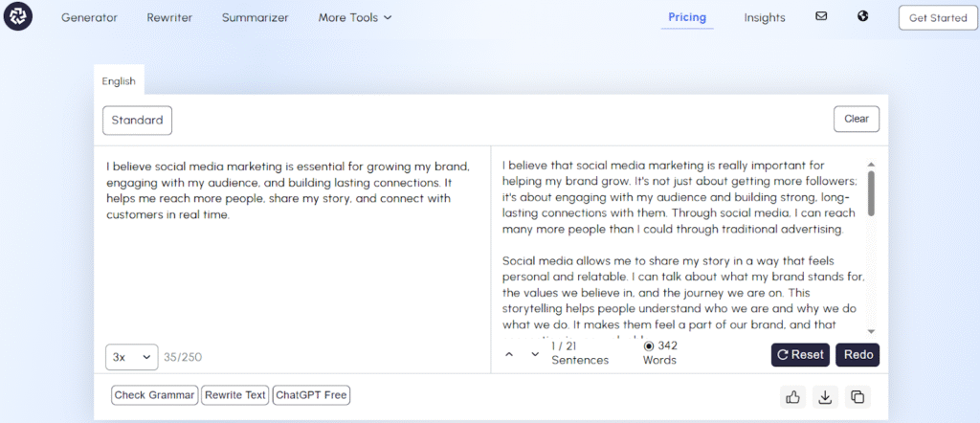Image resolution: width=980 pixels, height=423 pixels.
Task: Click the Reset button
Action: [799, 354]
